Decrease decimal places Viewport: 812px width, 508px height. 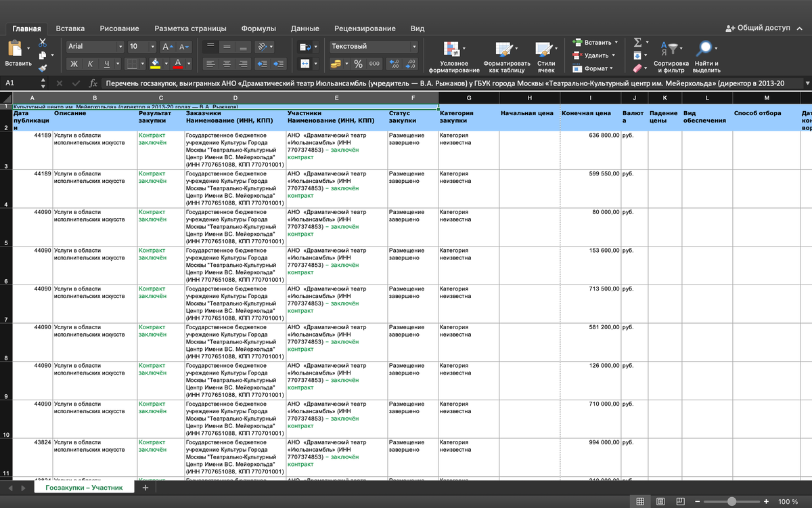coord(411,64)
